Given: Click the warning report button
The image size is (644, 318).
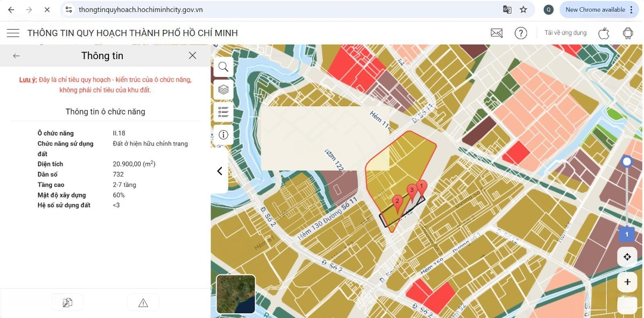Looking at the screenshot, I should point(143,302).
